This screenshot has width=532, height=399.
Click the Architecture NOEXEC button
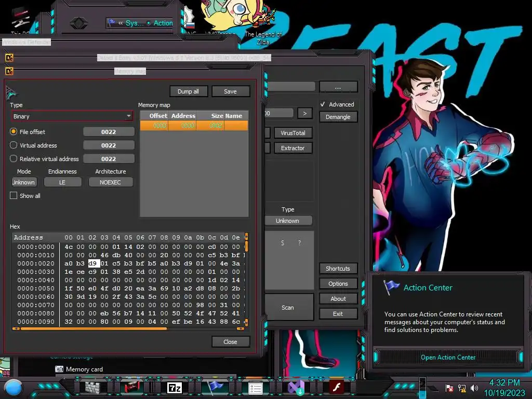[x=110, y=182]
